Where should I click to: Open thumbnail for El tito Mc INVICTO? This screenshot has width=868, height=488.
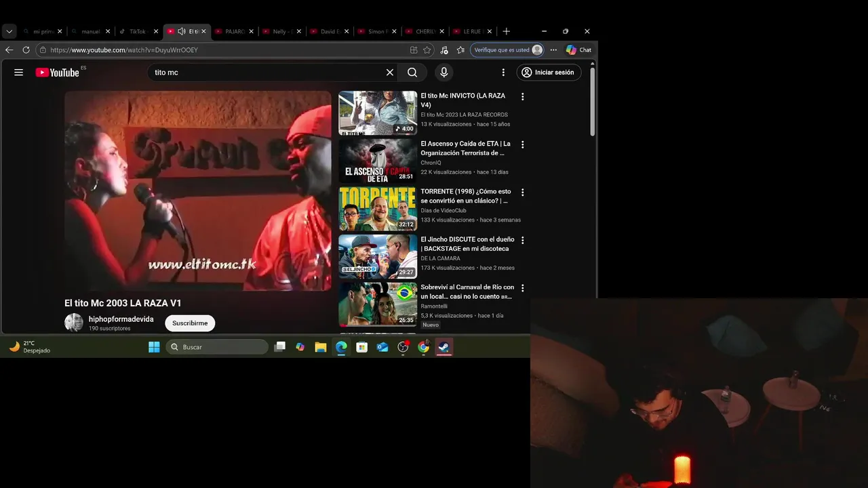click(378, 113)
